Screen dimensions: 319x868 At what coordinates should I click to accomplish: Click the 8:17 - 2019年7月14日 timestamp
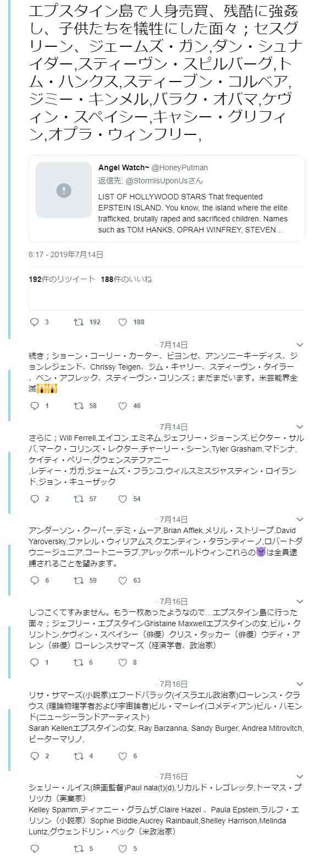click(66, 254)
